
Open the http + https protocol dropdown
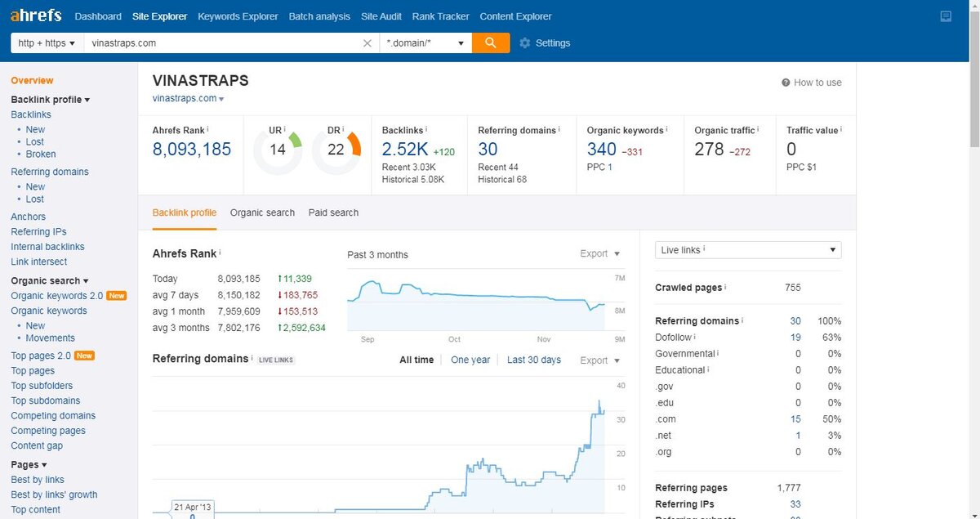pyautogui.click(x=47, y=43)
